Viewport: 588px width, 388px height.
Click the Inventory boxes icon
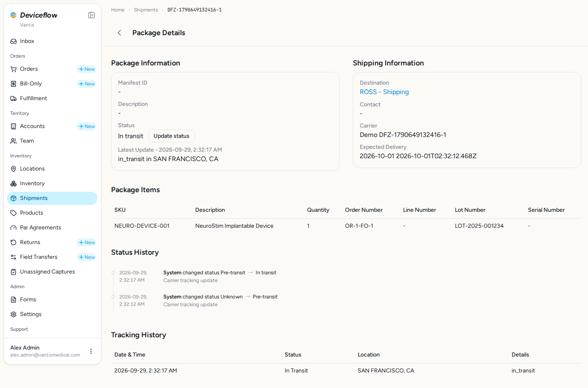(13, 184)
